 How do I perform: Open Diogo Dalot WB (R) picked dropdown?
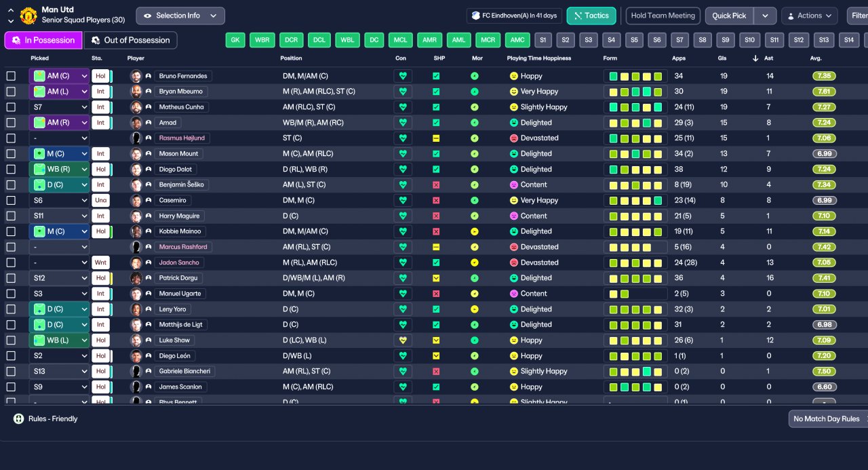60,169
